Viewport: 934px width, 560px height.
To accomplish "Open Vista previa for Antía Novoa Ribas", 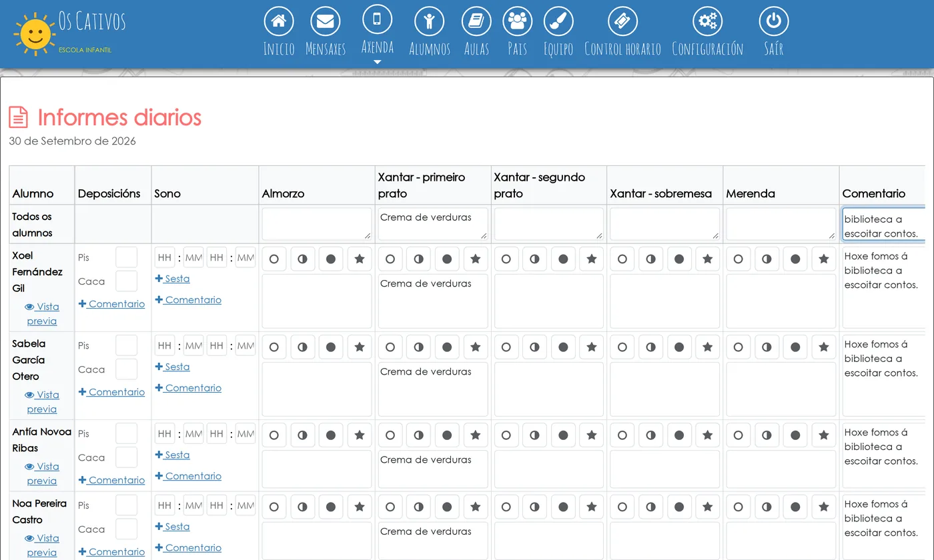I will 42,473.
